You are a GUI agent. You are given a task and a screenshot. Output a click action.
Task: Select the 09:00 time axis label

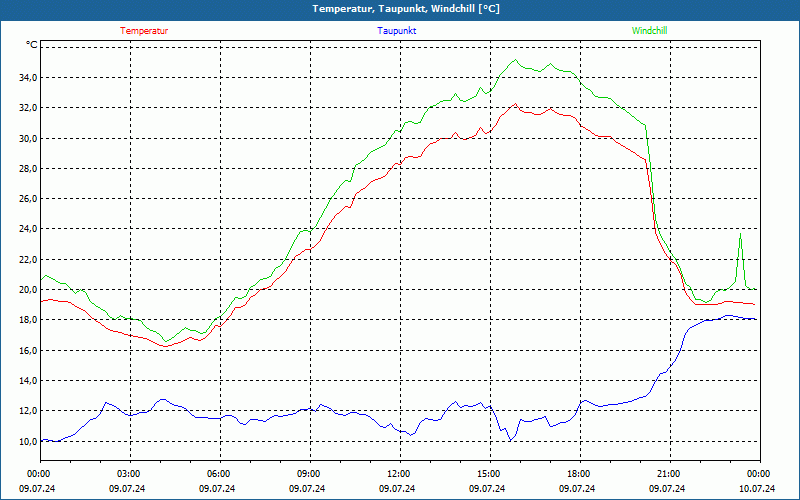pyautogui.click(x=309, y=474)
